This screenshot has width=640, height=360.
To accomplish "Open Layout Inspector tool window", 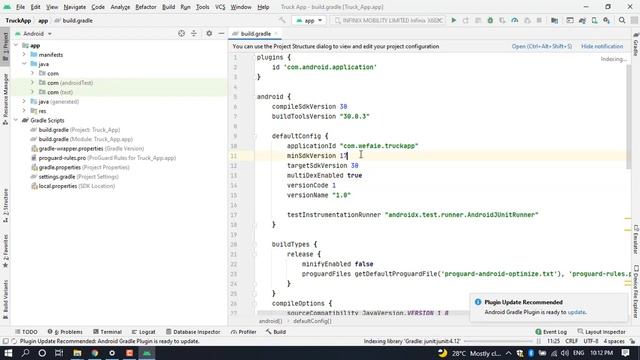I will (x=602, y=332).
